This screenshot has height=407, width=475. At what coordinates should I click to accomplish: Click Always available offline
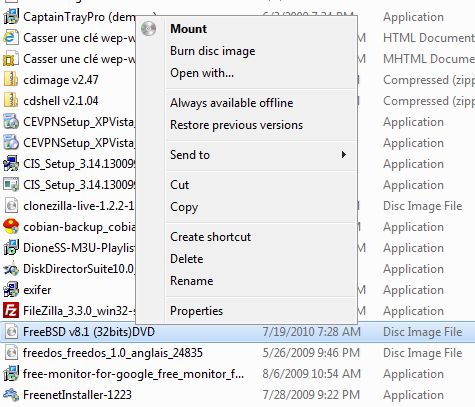click(232, 103)
